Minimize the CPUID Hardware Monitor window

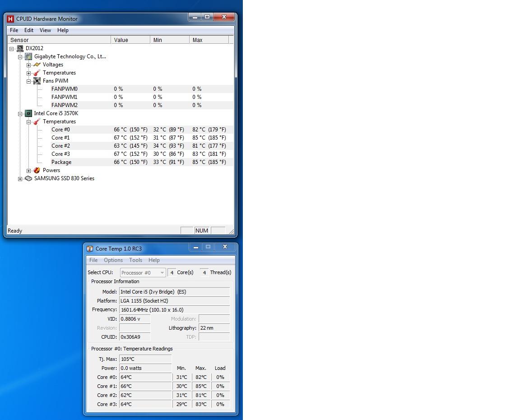point(195,17)
